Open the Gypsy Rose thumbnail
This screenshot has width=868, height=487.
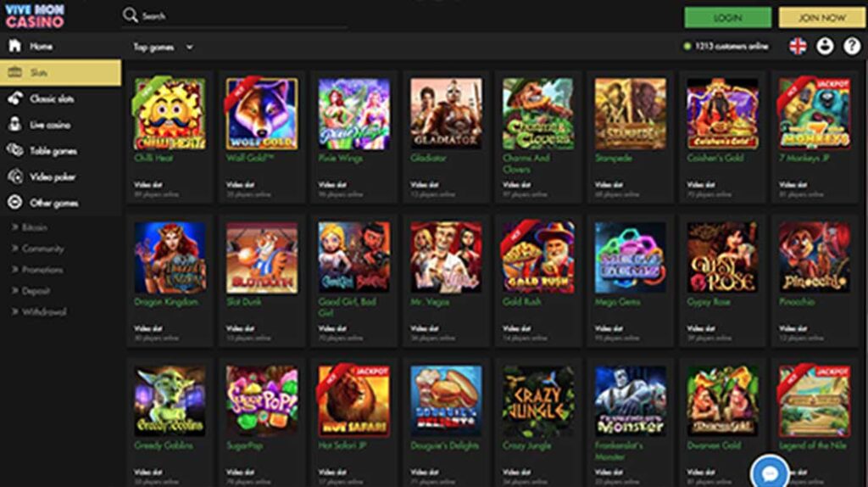click(723, 258)
